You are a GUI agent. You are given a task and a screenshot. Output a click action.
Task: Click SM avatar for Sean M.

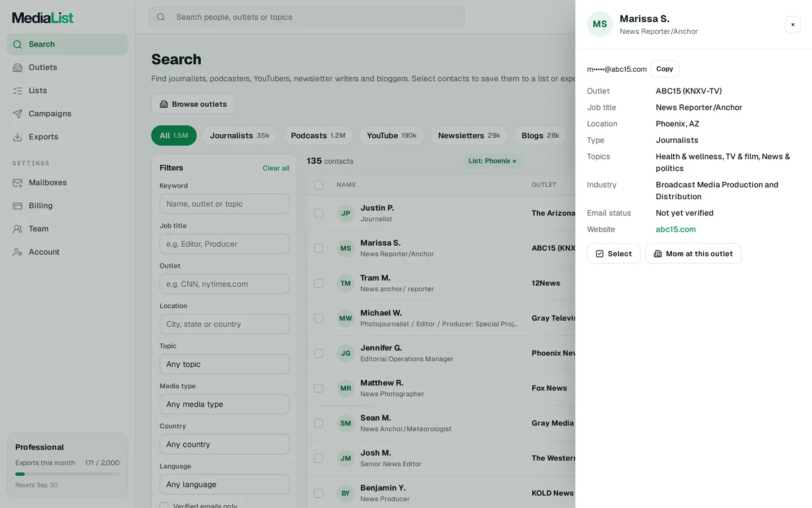pyautogui.click(x=346, y=423)
